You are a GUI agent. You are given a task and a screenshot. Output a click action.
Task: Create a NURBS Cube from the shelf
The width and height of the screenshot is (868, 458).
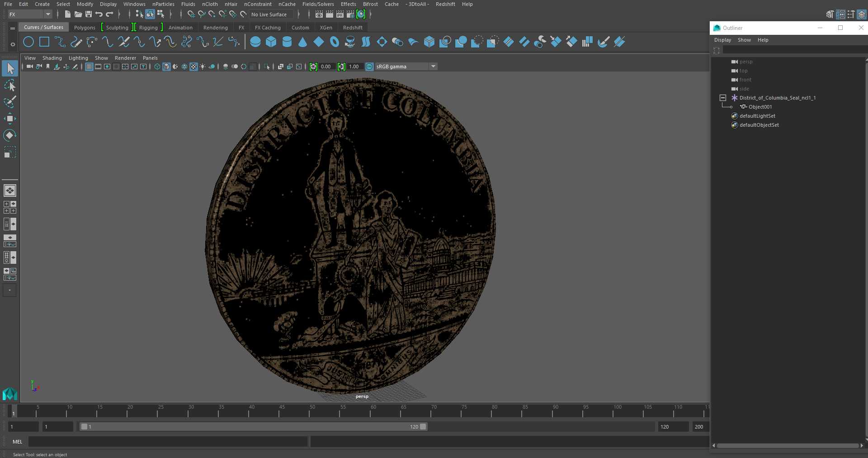tap(271, 42)
